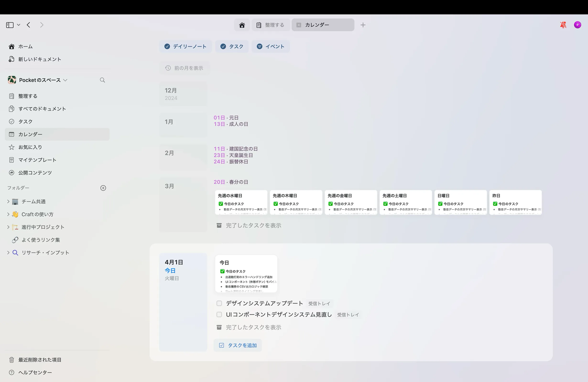Screen dimensions: 588x382
Task: Open the Pocketのスペース dropdown
Action: [x=65, y=80]
